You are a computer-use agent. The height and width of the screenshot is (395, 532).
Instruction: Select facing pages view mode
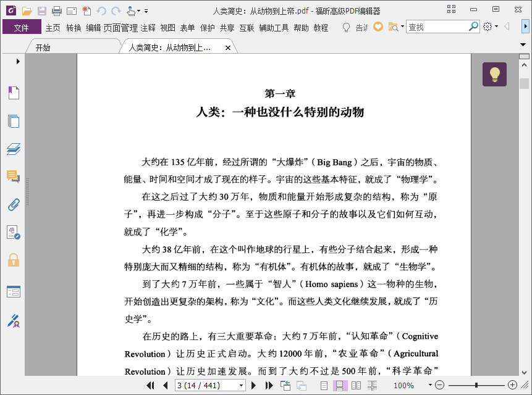click(x=356, y=386)
